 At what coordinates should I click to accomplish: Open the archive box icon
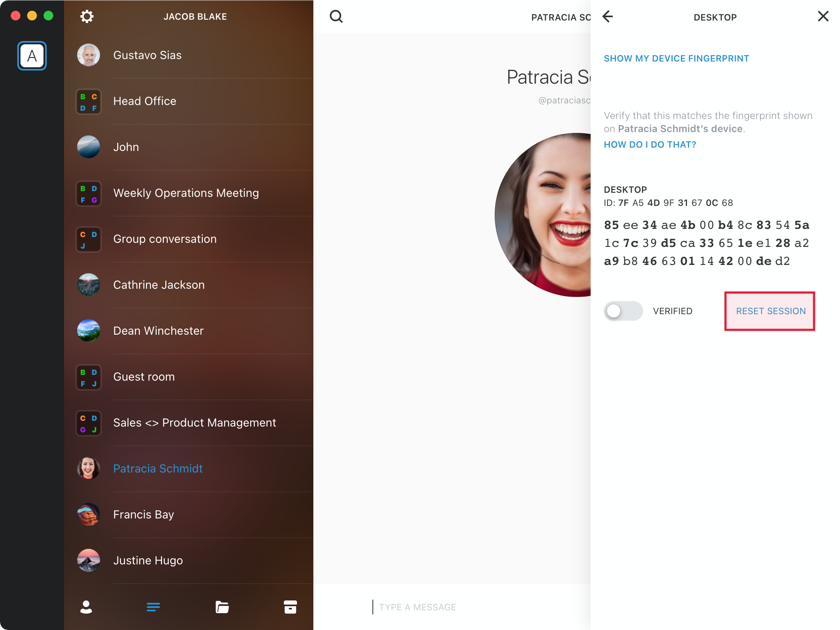pyautogui.click(x=290, y=607)
